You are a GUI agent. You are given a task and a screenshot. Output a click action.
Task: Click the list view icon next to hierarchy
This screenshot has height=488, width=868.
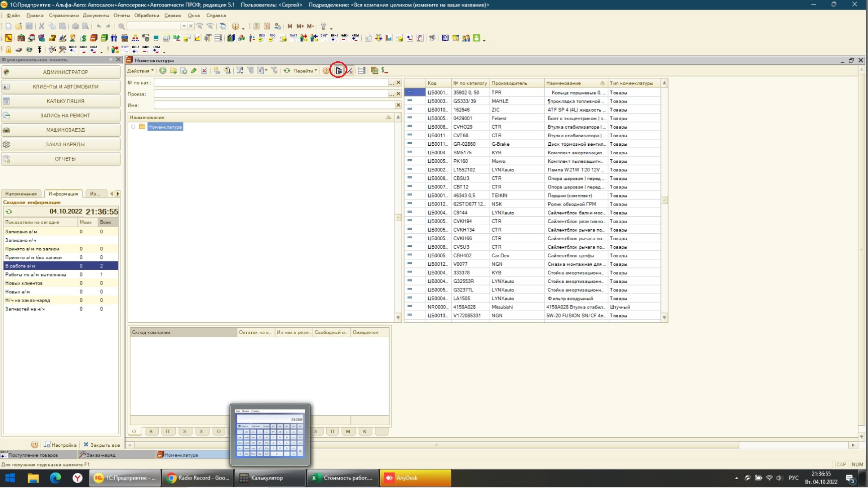click(x=361, y=71)
